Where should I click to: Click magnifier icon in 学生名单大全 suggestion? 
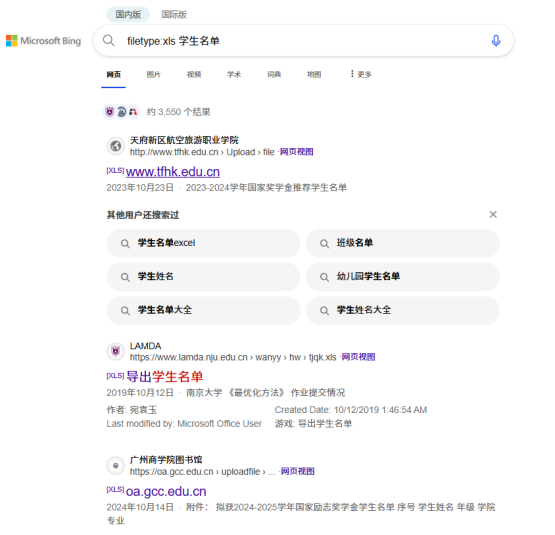pos(125,311)
